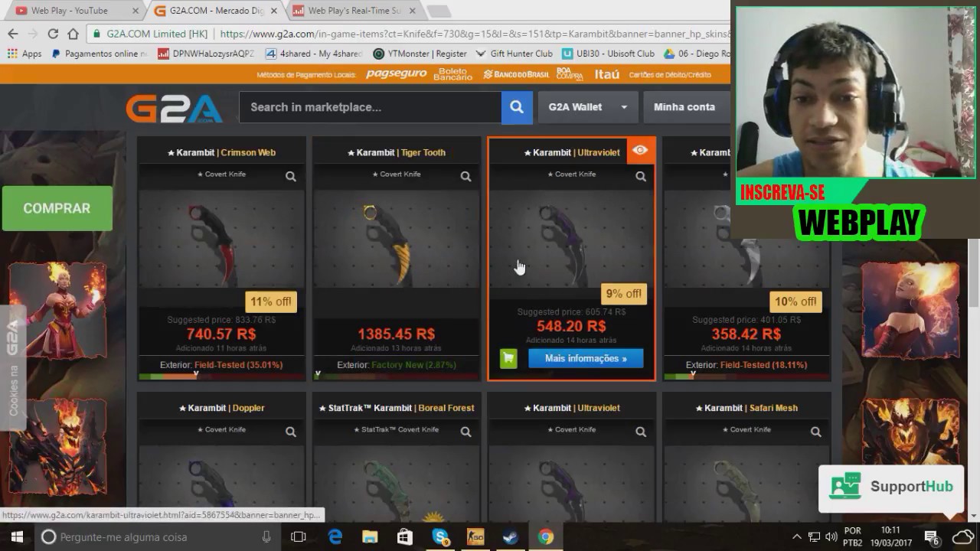Click the G2A logo
The image size is (980, 551).
(x=175, y=108)
